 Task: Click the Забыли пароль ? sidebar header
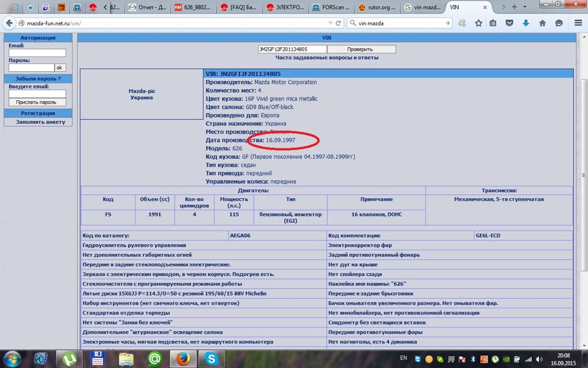click(x=38, y=79)
